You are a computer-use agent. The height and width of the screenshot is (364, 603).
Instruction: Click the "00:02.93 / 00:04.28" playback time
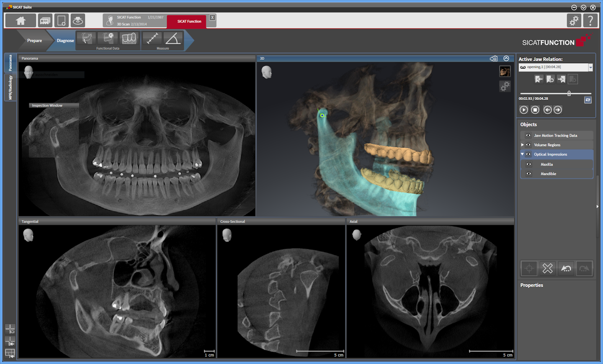tap(533, 99)
